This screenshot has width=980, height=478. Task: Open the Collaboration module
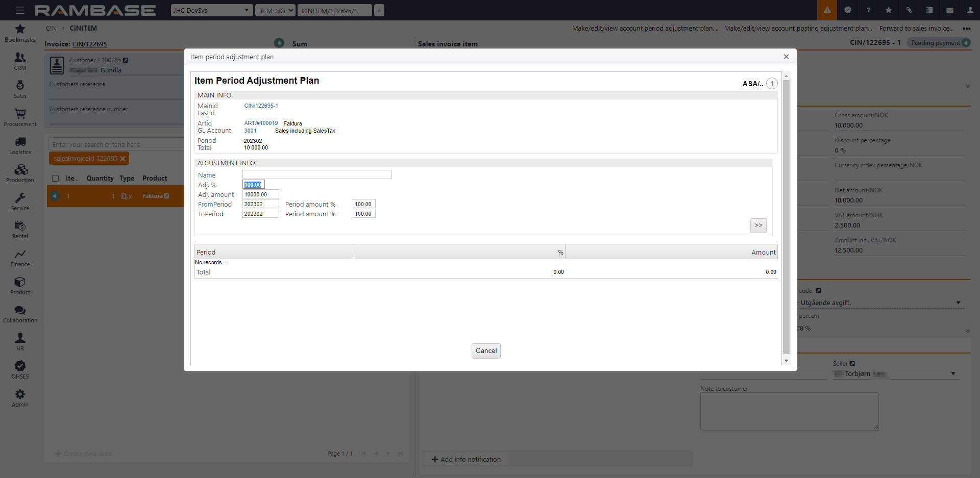coord(20,314)
